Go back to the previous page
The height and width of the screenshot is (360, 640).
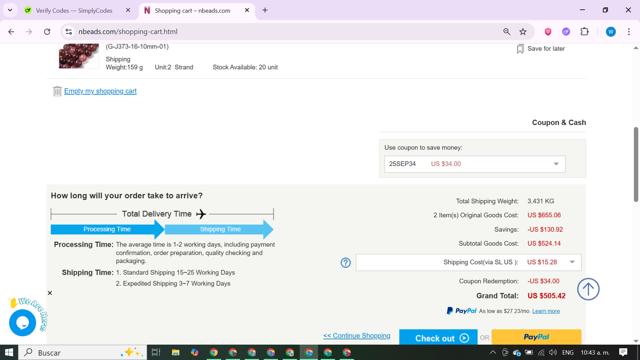click(x=11, y=31)
